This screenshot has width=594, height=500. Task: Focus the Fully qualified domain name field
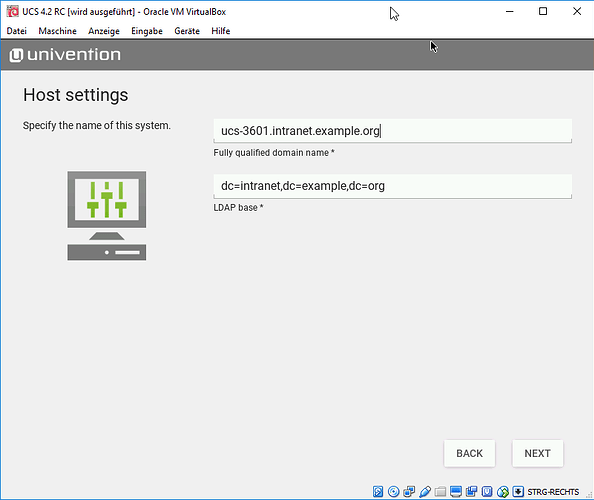[x=392, y=131]
